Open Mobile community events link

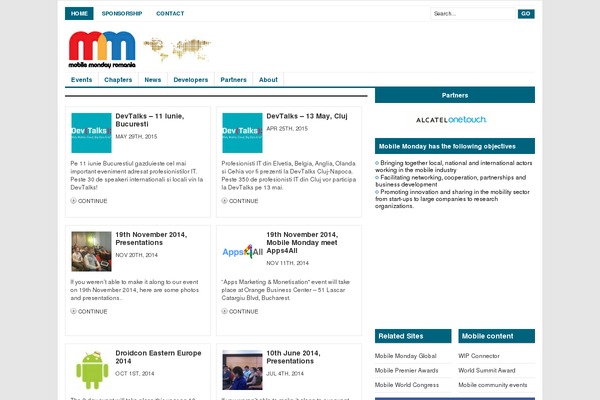coord(493,385)
